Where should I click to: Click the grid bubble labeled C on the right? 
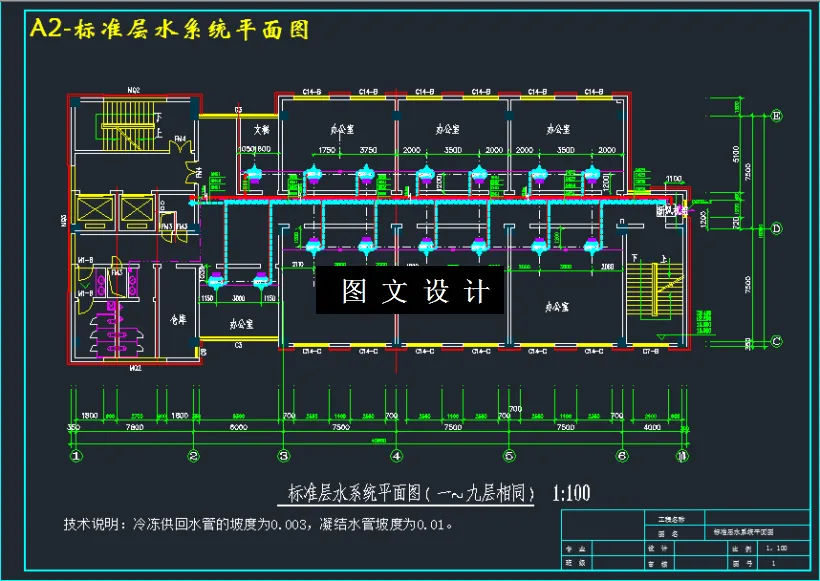click(x=774, y=342)
